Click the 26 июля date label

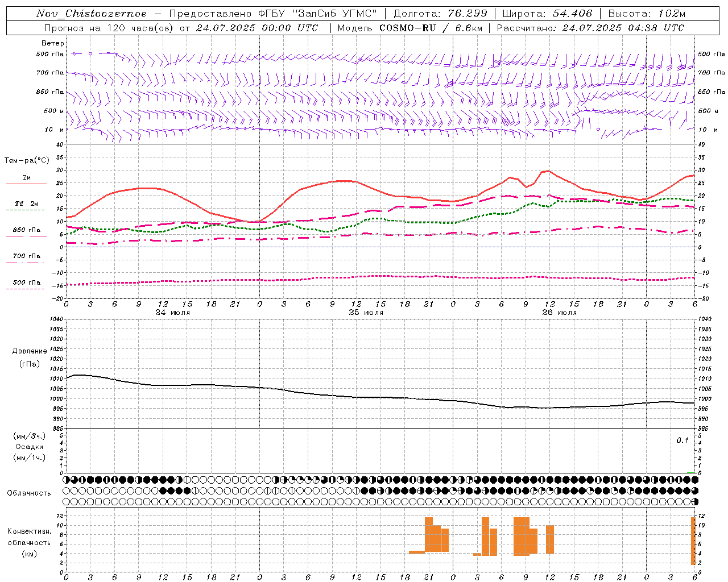(560, 313)
